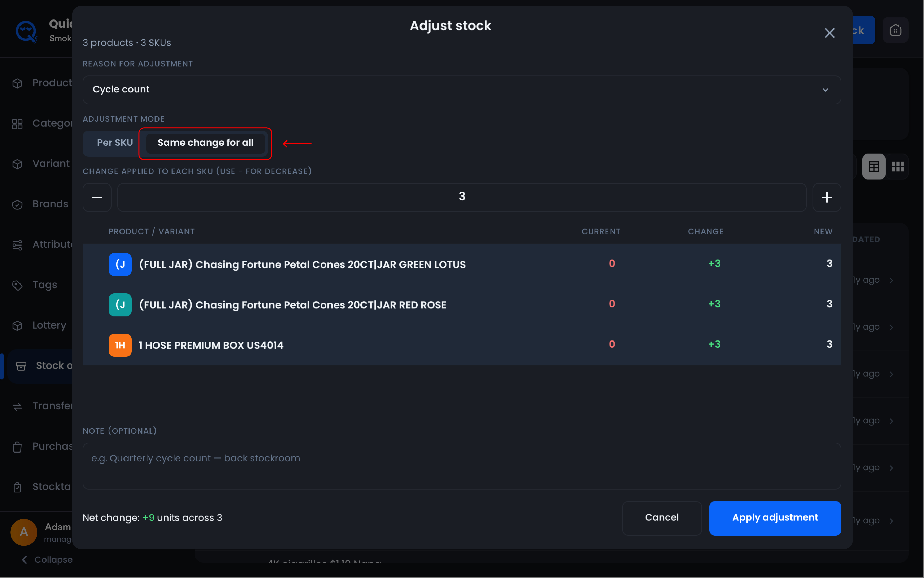Screen dimensions: 924x578
Task: Open Categories in the sidebar
Action: point(52,123)
